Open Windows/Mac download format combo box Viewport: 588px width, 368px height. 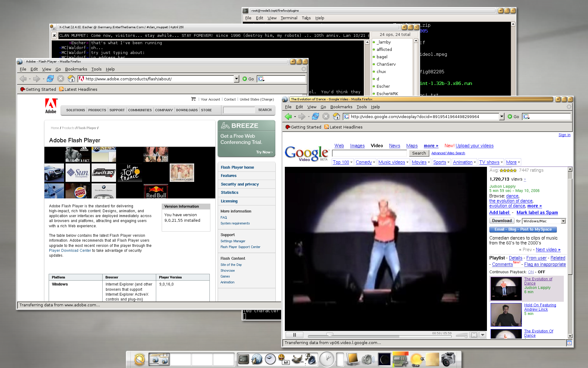coord(544,221)
